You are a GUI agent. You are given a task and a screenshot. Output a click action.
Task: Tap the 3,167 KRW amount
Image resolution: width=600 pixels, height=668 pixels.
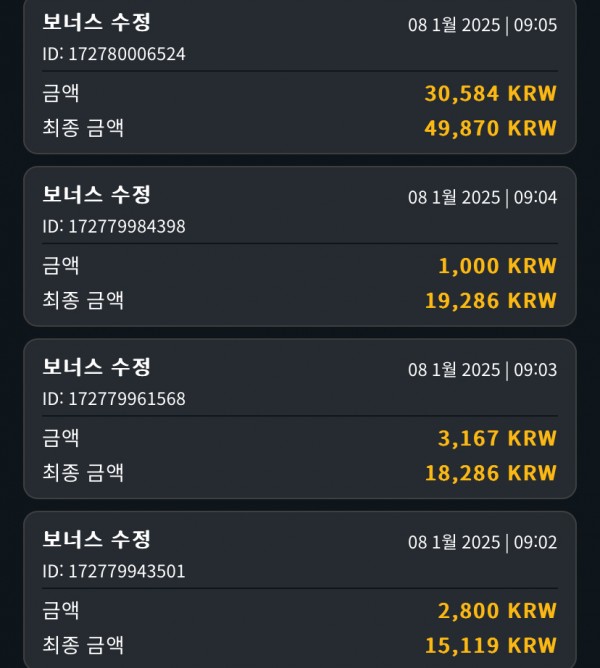pos(497,438)
